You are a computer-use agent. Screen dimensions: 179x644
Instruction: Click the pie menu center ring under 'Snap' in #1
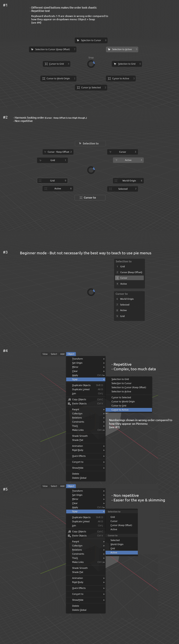pyautogui.click(x=91, y=64)
